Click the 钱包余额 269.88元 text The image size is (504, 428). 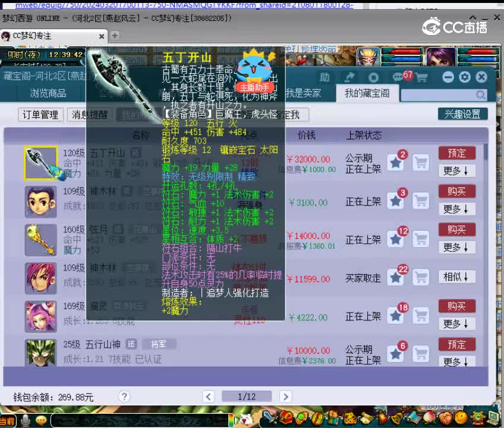pos(53,398)
